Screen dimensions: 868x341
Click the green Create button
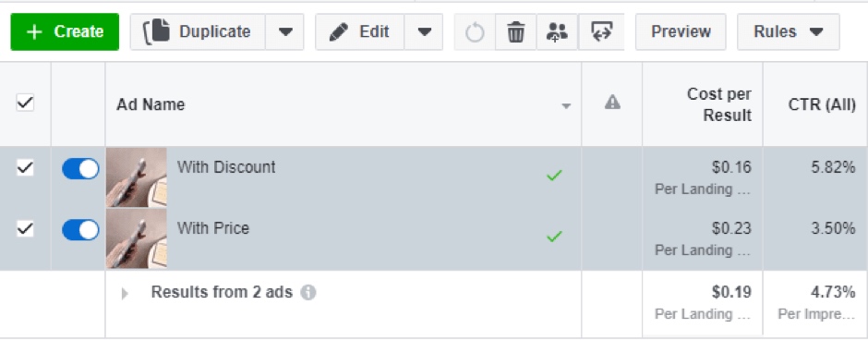pos(65,32)
